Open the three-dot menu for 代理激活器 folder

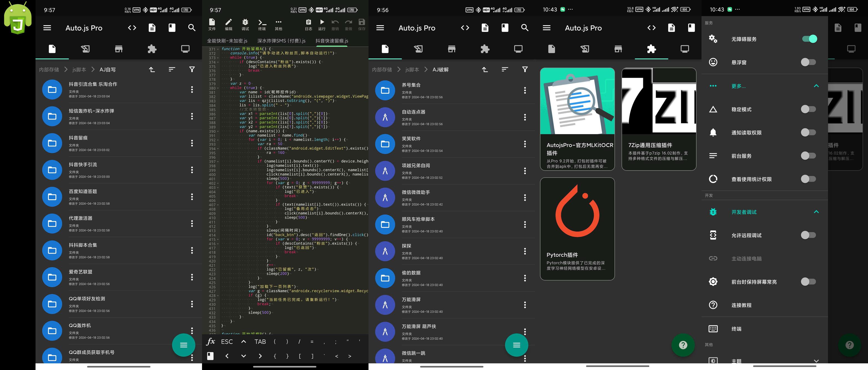click(192, 224)
